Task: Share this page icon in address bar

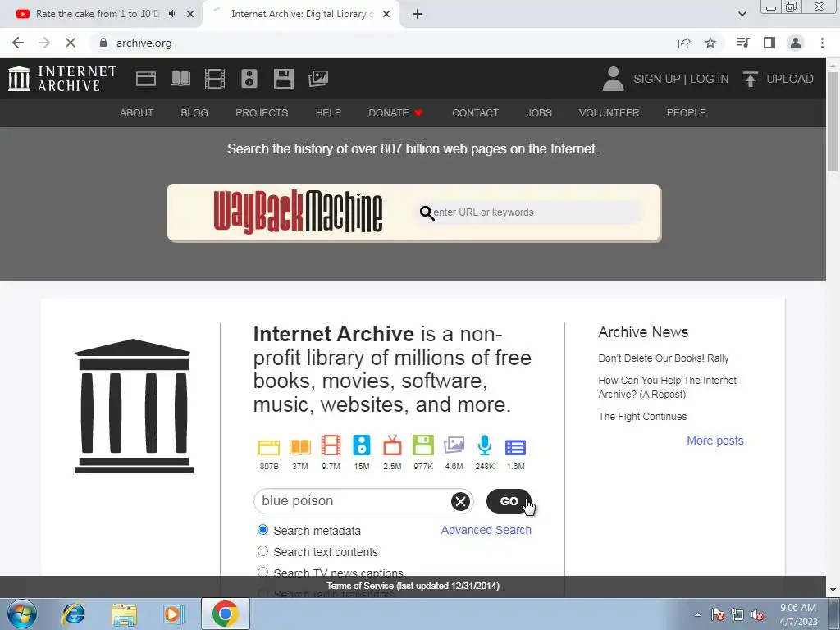Action: click(x=684, y=43)
